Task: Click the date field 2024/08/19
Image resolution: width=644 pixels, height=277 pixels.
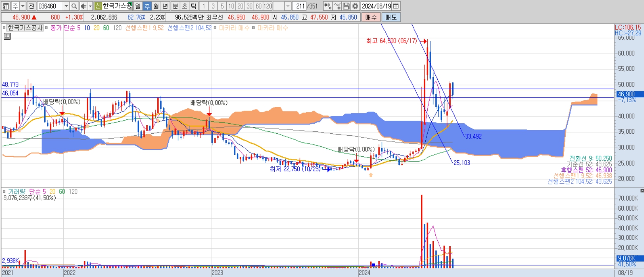Action: pos(376,6)
